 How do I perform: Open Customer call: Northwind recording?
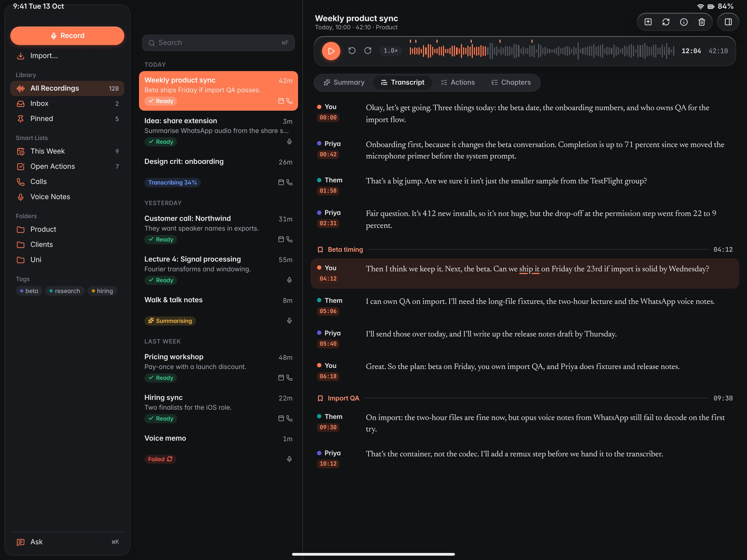click(218, 229)
